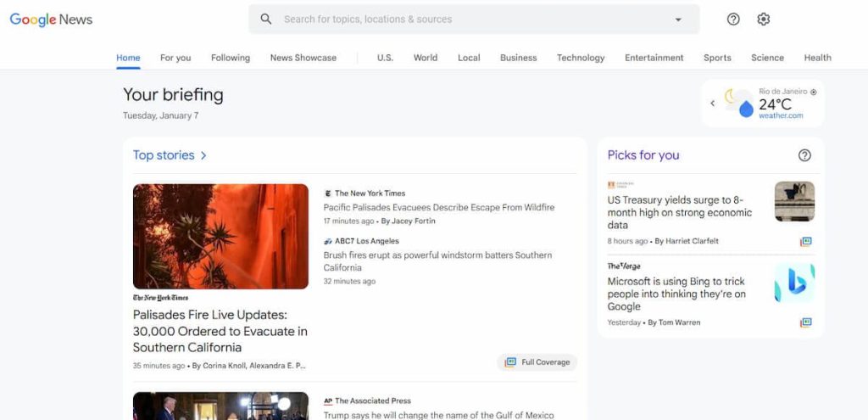
Task: Open full coverage icon for Microsoft Bing story
Action: [x=805, y=322]
